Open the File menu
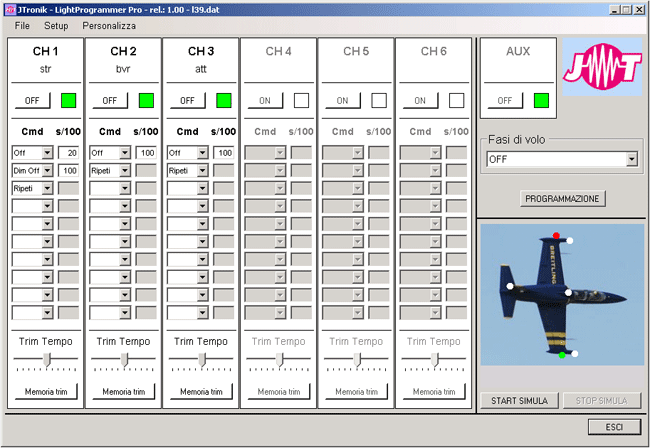The image size is (650, 448). tap(22, 24)
